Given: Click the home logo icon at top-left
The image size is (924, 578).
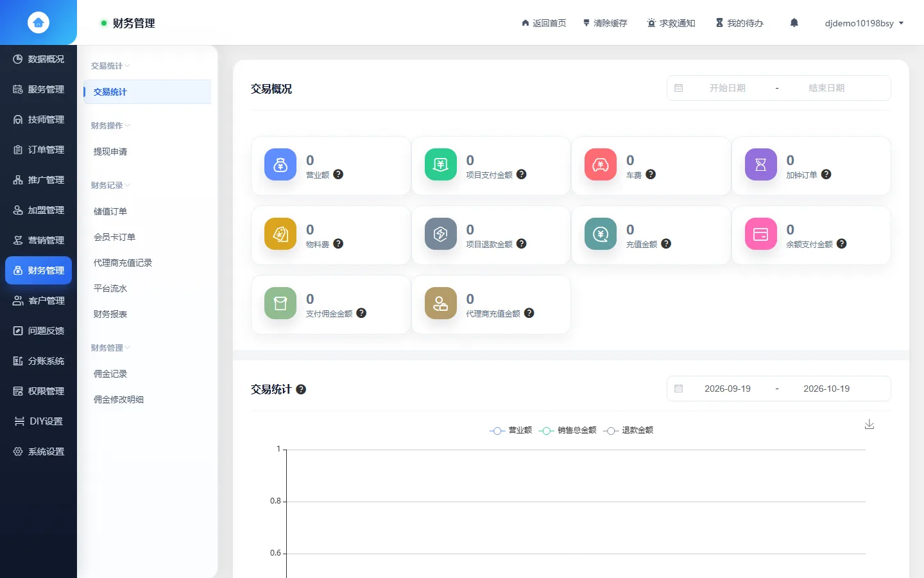Looking at the screenshot, I should (38, 22).
